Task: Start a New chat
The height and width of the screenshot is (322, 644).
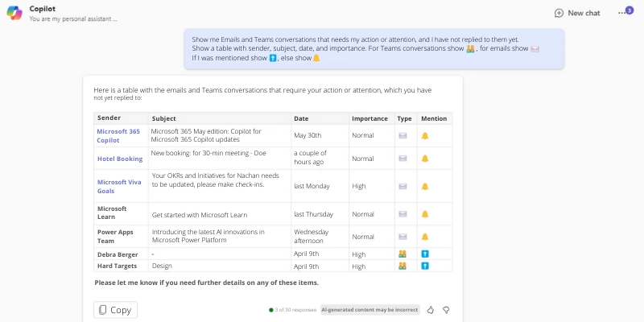Action: (x=577, y=13)
